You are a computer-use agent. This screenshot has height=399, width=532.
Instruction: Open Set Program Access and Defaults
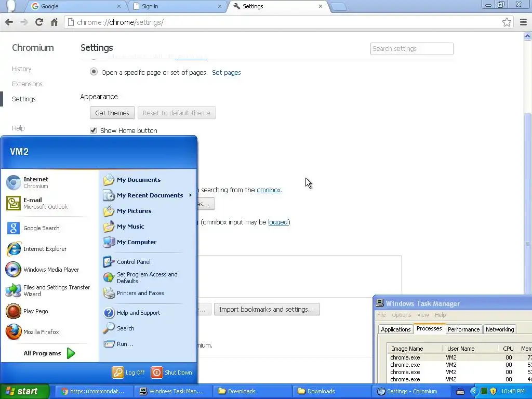148,277
